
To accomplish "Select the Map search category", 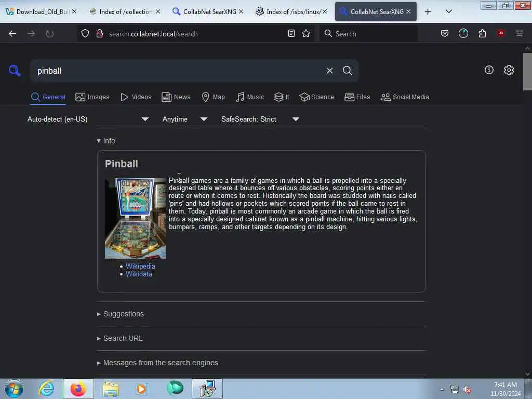I will click(x=213, y=97).
